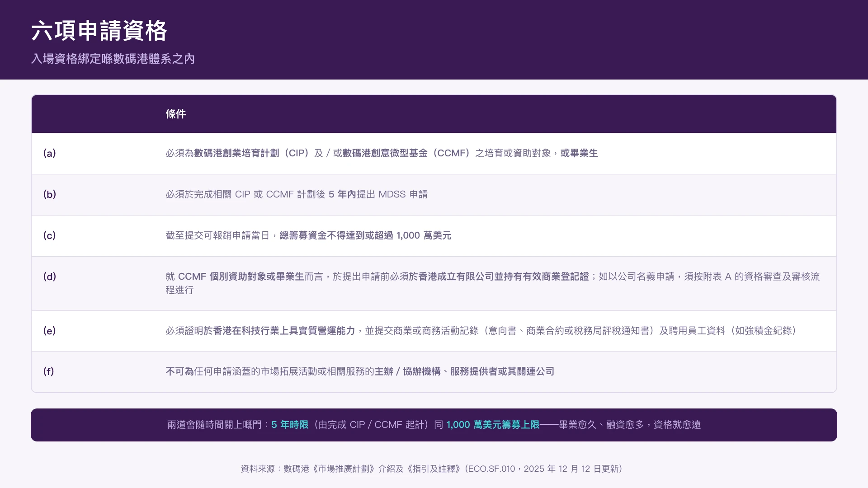Select the subtitle 入場資格綁定喺數碼港體系之內

coord(113,59)
